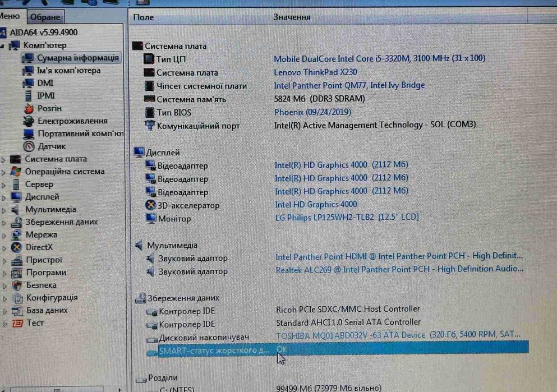
Task: Click the Сумарна інформація icon
Action: tap(28, 58)
